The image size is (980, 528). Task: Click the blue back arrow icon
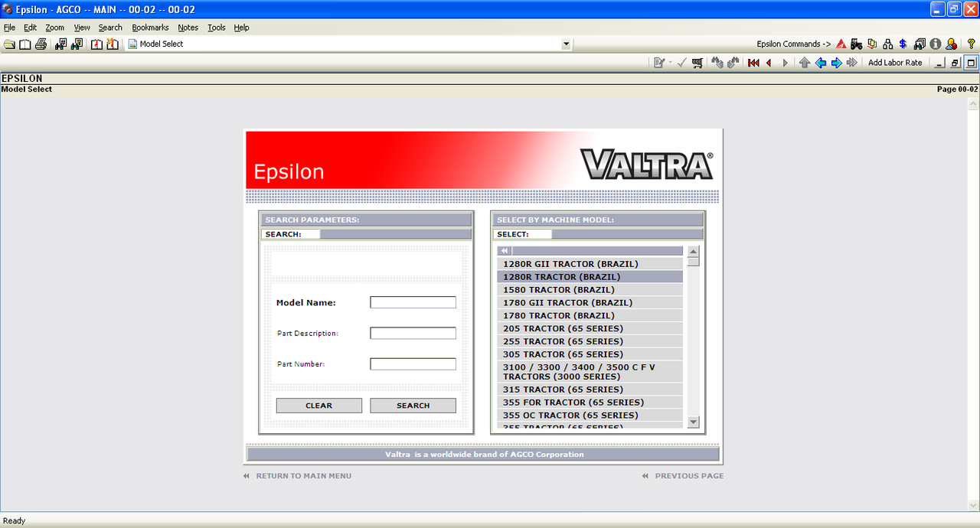point(821,63)
